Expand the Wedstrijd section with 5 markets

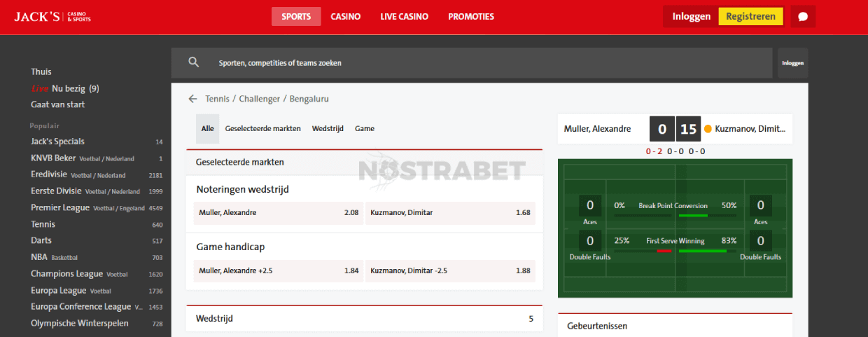(x=364, y=319)
